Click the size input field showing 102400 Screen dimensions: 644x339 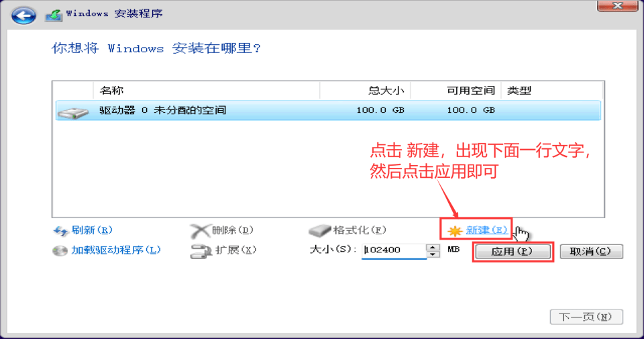pos(394,250)
